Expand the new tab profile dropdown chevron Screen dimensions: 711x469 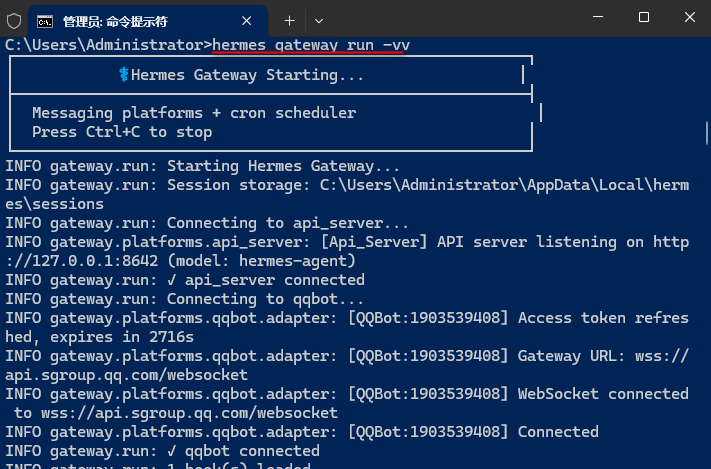tap(319, 21)
